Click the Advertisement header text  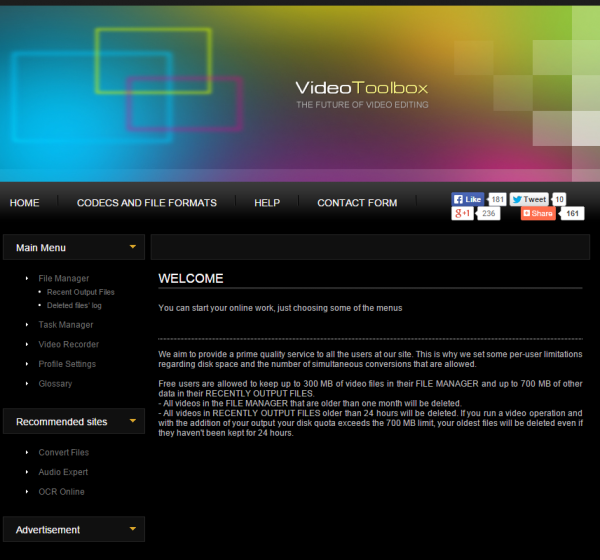tap(48, 530)
